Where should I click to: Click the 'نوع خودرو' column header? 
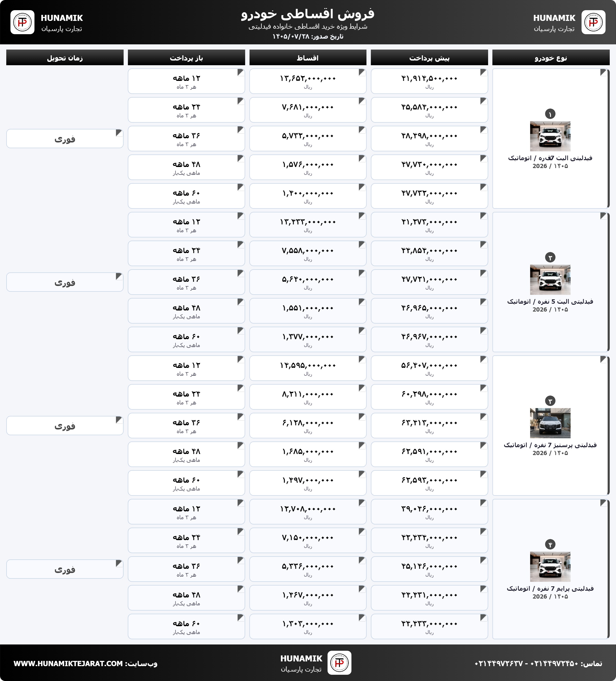pos(551,58)
